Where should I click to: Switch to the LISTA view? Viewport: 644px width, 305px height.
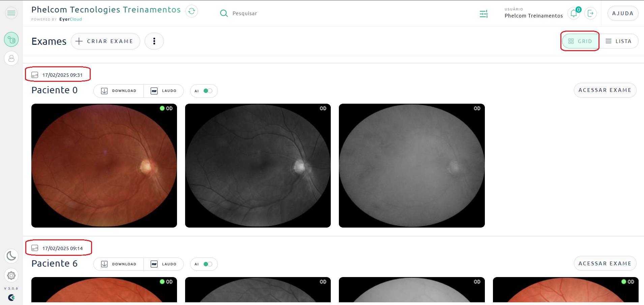coord(618,41)
